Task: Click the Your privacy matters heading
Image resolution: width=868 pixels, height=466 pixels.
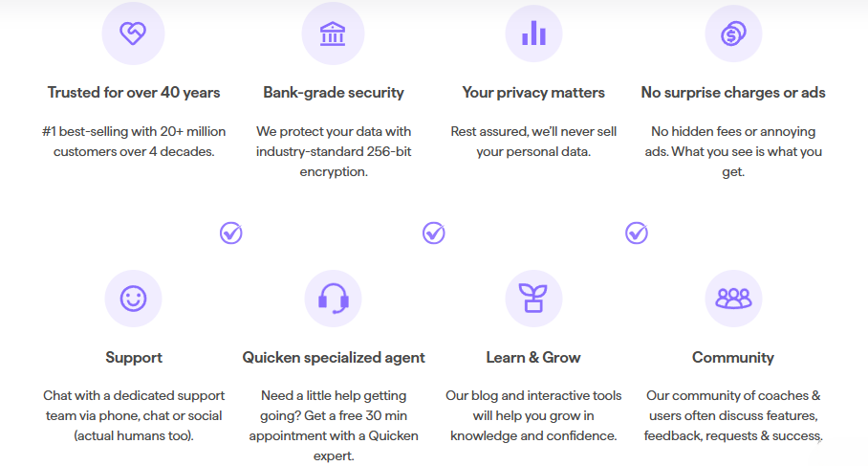Action: point(533,93)
